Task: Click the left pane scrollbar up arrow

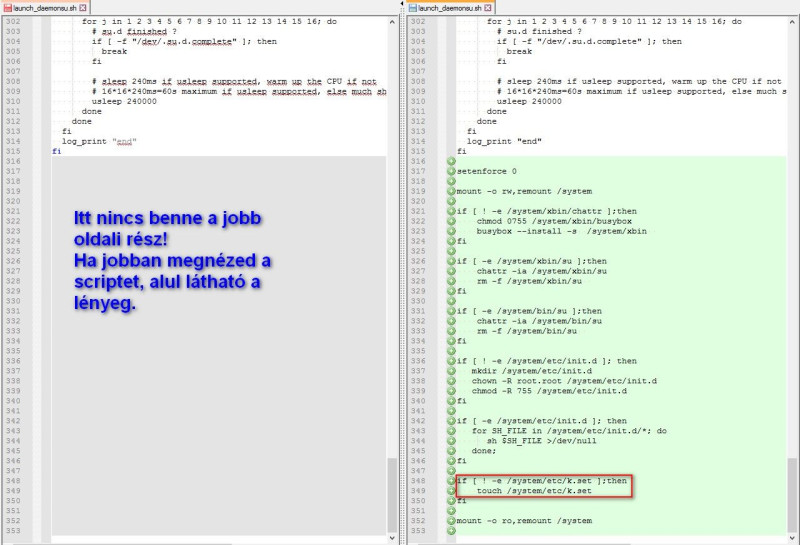Action: click(392, 22)
